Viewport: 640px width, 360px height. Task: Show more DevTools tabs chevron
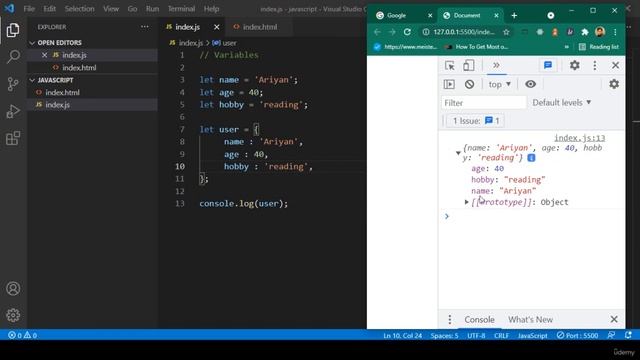[x=496, y=65]
